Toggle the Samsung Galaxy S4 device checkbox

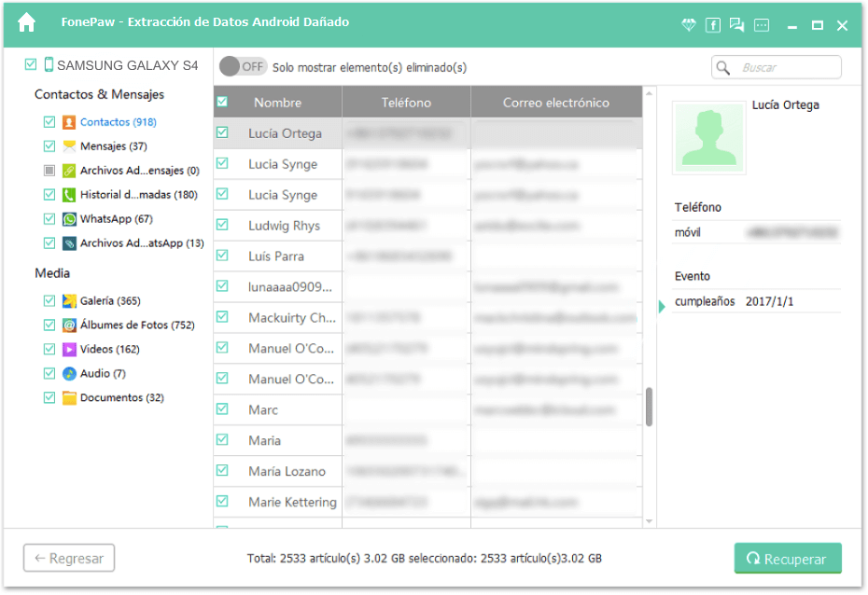[x=31, y=64]
